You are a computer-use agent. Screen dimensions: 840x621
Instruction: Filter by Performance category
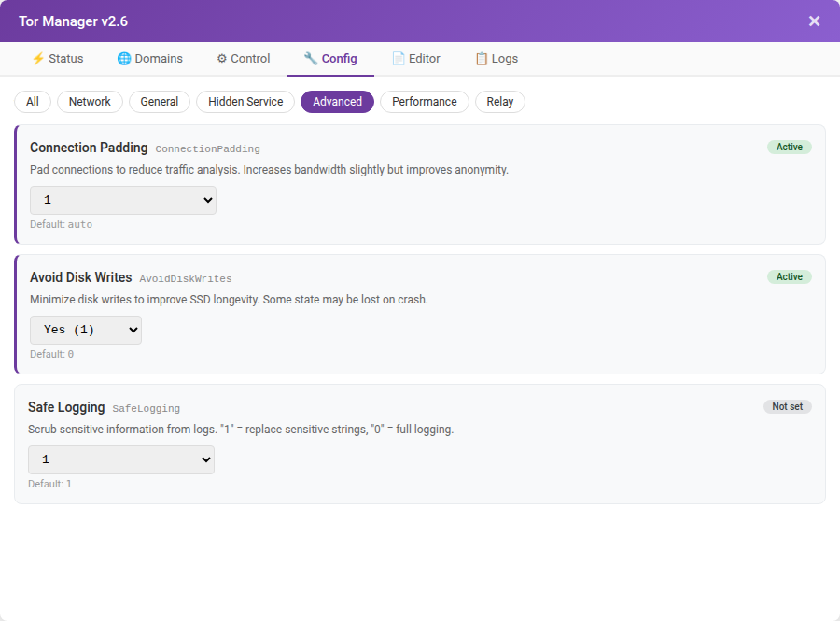click(425, 102)
